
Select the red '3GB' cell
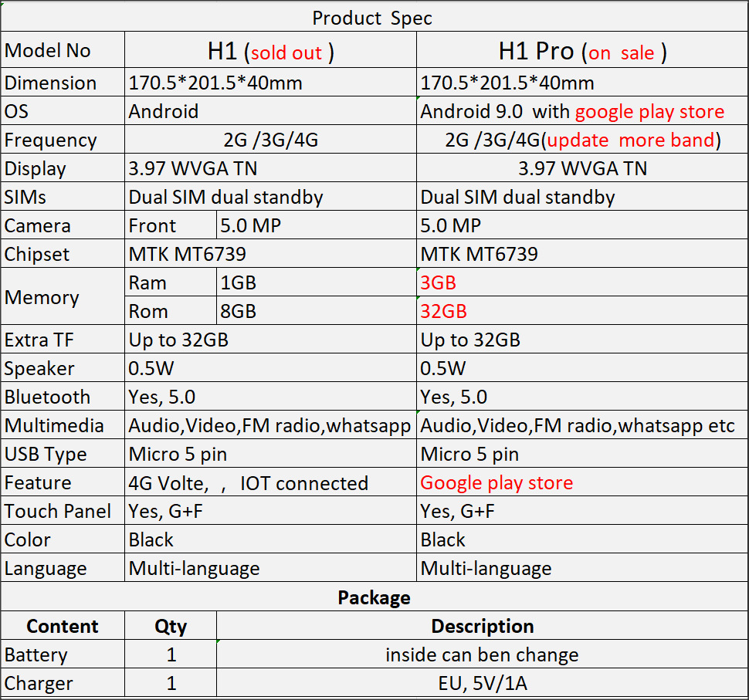click(x=582, y=282)
